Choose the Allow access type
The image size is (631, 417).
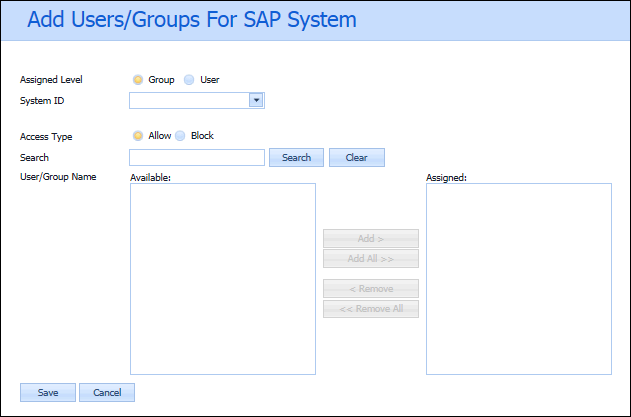point(138,136)
